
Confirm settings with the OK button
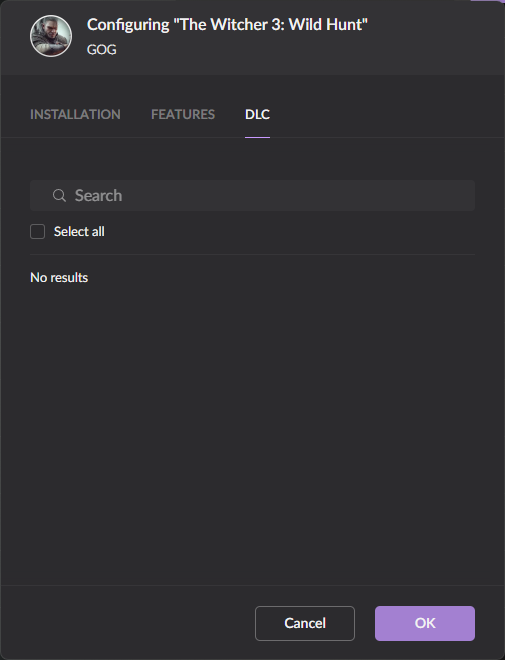point(425,623)
